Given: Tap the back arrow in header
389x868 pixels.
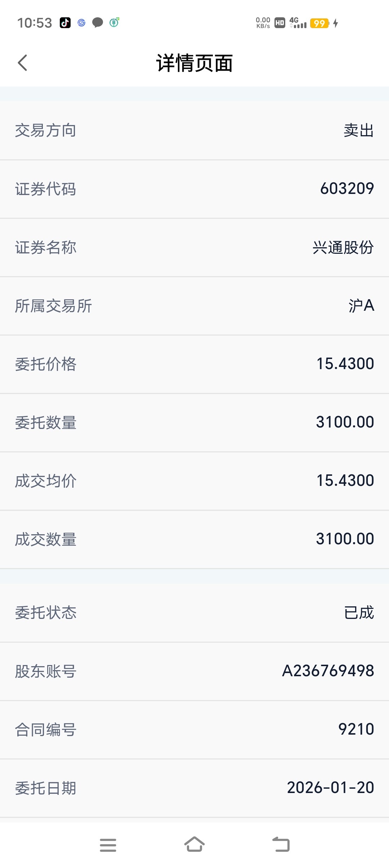Looking at the screenshot, I should 22,63.
